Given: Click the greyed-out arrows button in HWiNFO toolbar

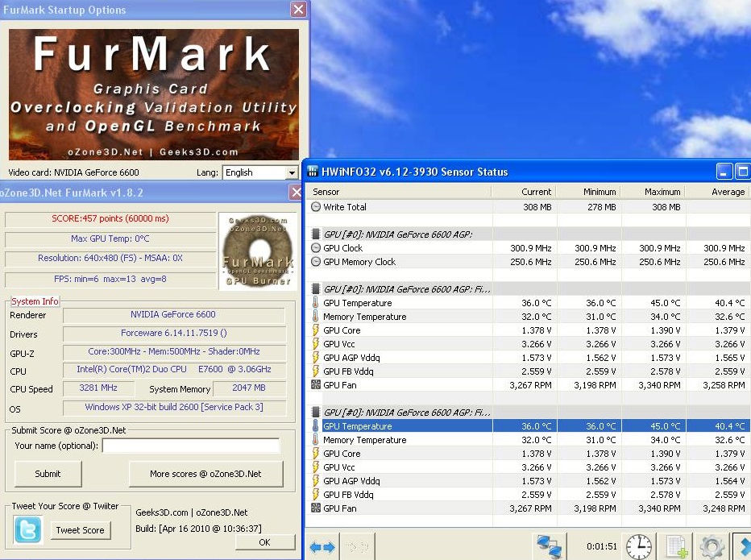Looking at the screenshot, I should (357, 546).
